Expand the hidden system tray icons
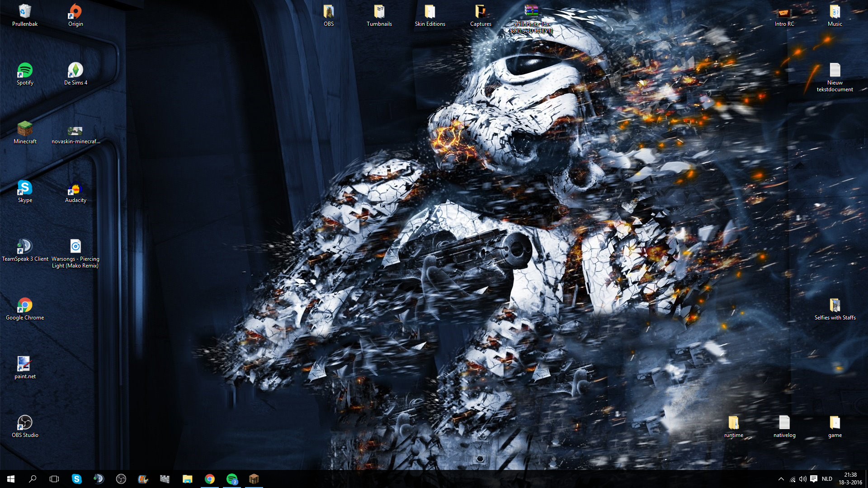868x488 pixels. click(781, 479)
